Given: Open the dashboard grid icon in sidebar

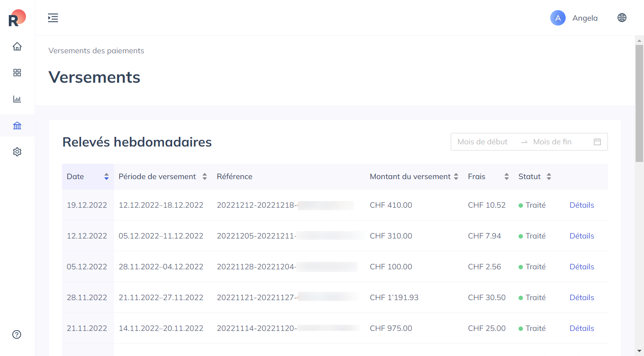Looking at the screenshot, I should (17, 73).
